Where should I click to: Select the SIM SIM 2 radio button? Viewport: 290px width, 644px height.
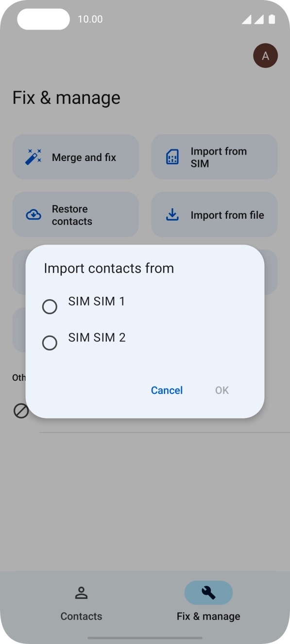50,343
